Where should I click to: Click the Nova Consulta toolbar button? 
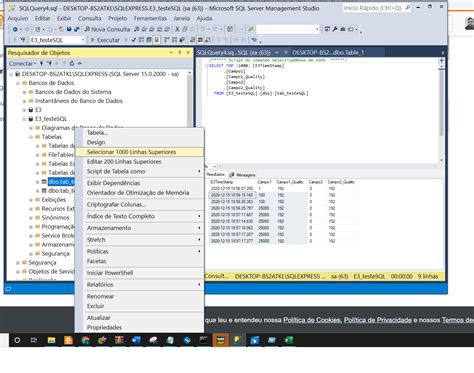(107, 29)
